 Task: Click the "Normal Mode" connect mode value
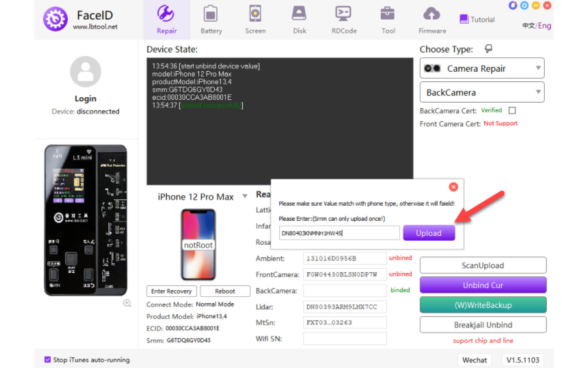[x=215, y=304]
